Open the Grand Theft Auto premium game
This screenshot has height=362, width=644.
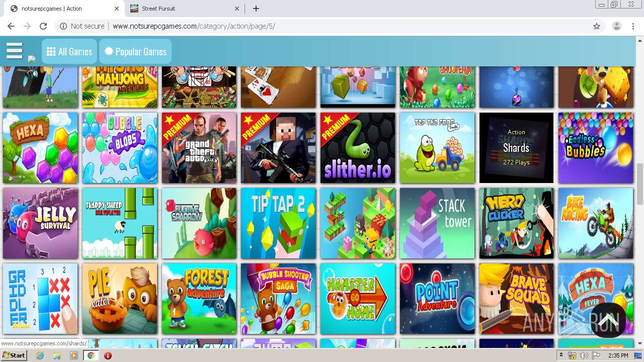[x=199, y=148]
